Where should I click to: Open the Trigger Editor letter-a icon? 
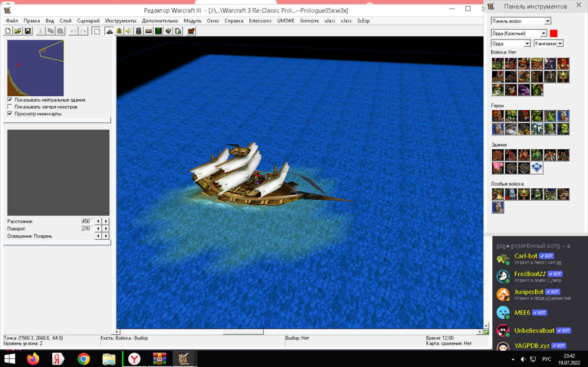coord(119,31)
